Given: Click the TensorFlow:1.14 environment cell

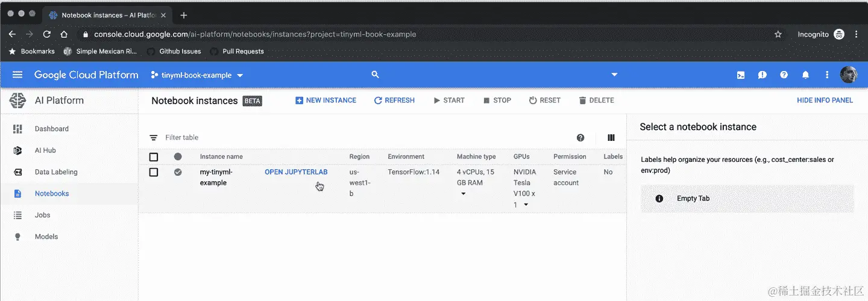Looking at the screenshot, I should 414,172.
